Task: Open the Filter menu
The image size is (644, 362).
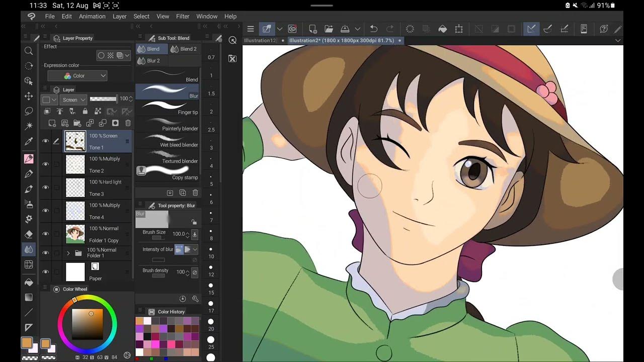Action: point(183,16)
